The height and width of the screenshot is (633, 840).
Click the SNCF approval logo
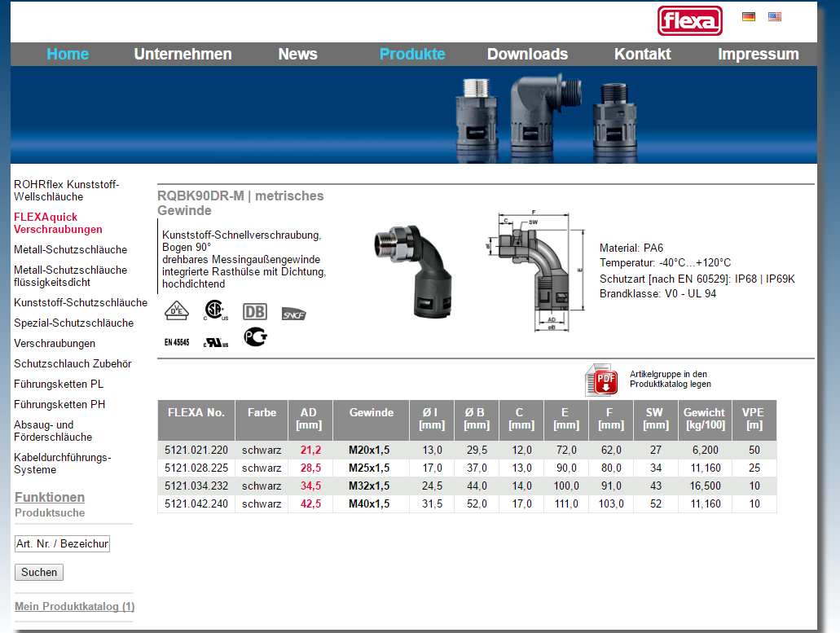point(293,314)
